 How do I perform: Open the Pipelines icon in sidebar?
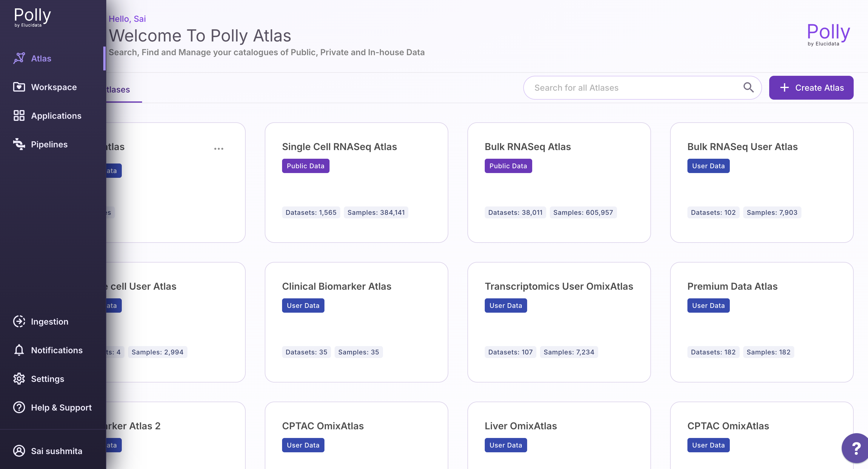tap(19, 144)
